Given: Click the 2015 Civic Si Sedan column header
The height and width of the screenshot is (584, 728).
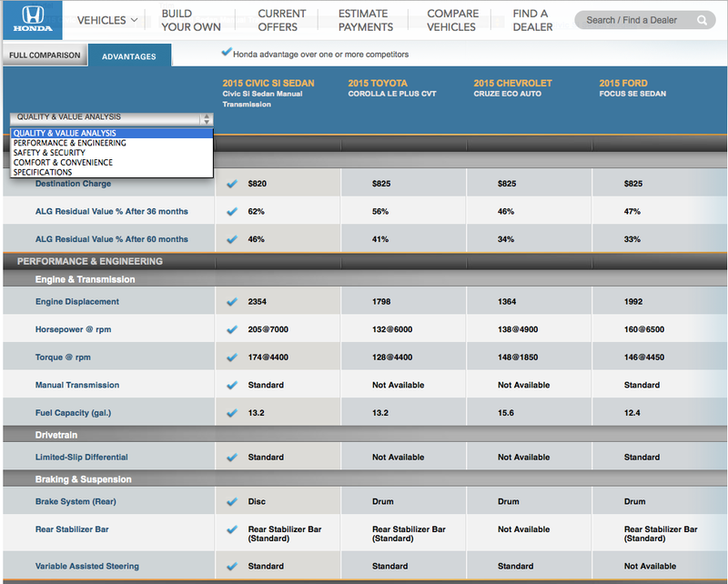Looking at the screenshot, I should tap(268, 94).
